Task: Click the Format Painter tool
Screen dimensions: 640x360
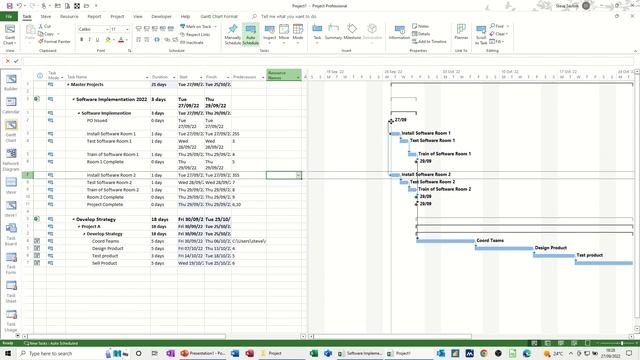Action: (54, 42)
